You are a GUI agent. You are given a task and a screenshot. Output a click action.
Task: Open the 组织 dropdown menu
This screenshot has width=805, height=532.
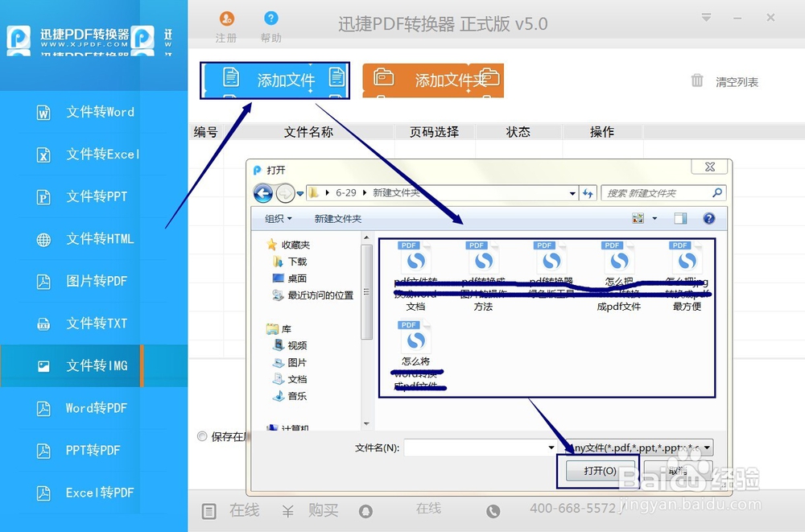click(279, 219)
